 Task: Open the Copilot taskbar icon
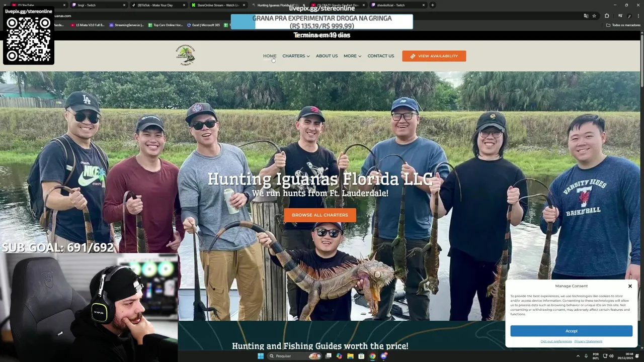click(x=339, y=356)
